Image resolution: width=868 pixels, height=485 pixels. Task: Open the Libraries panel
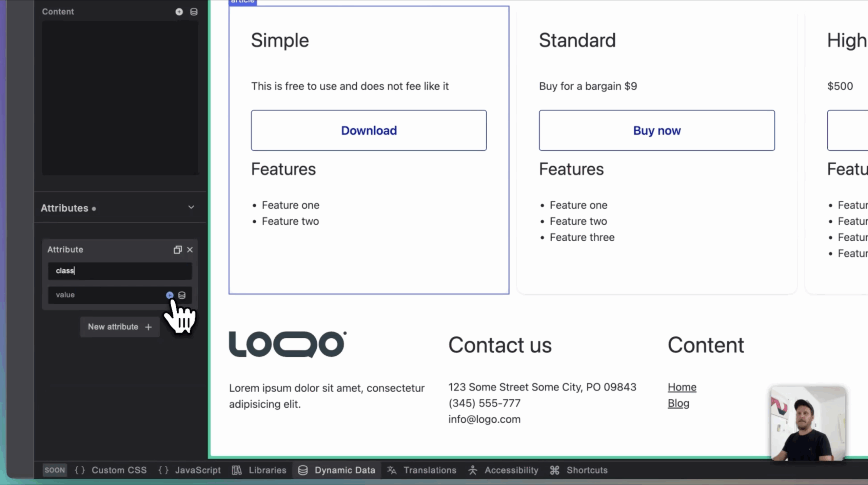point(259,470)
